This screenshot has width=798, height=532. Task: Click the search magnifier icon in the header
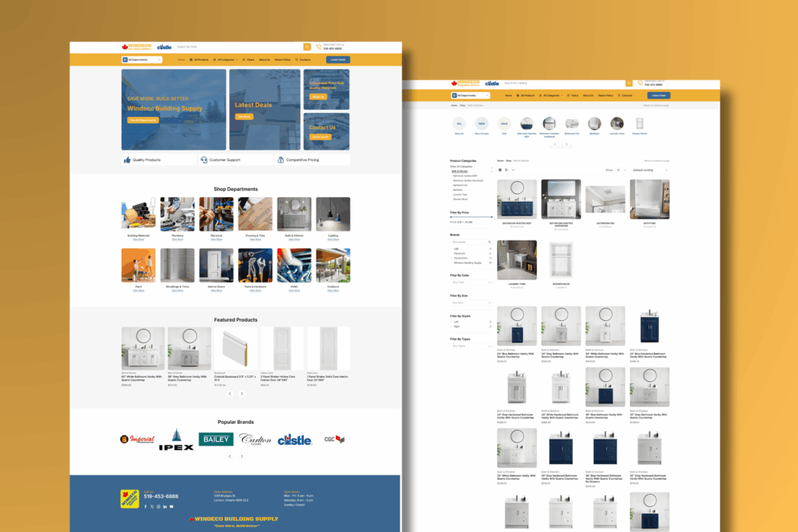307,47
